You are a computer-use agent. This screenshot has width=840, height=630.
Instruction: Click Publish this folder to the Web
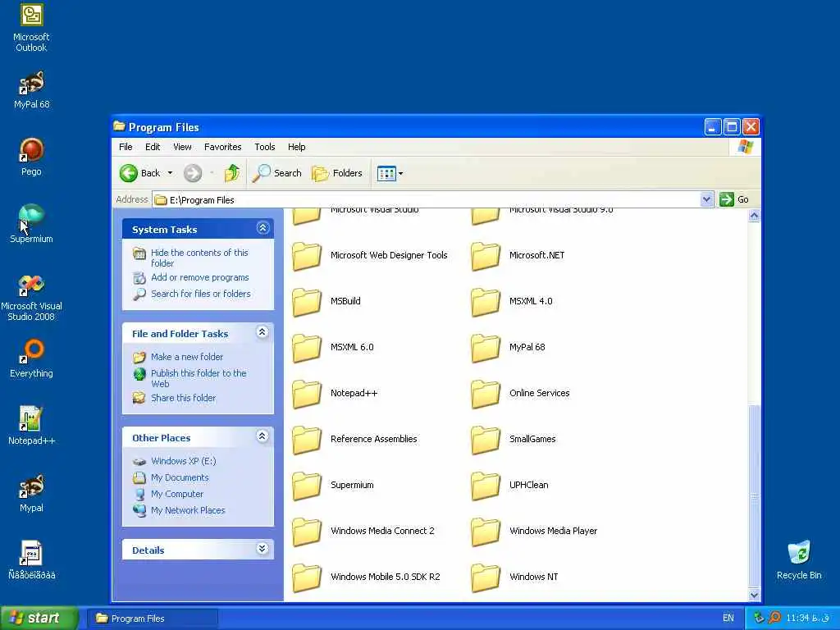click(199, 378)
